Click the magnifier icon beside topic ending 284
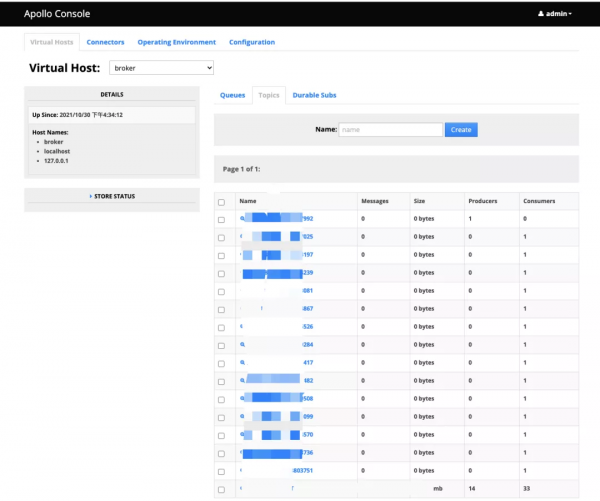Image resolution: width=600 pixels, height=501 pixels. 242,344
